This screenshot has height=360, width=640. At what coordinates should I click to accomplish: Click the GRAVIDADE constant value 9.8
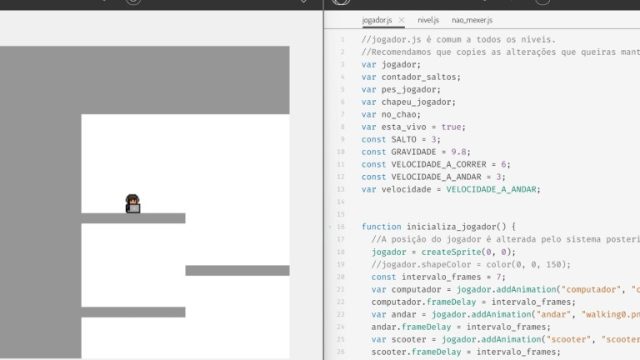pyautogui.click(x=458, y=152)
